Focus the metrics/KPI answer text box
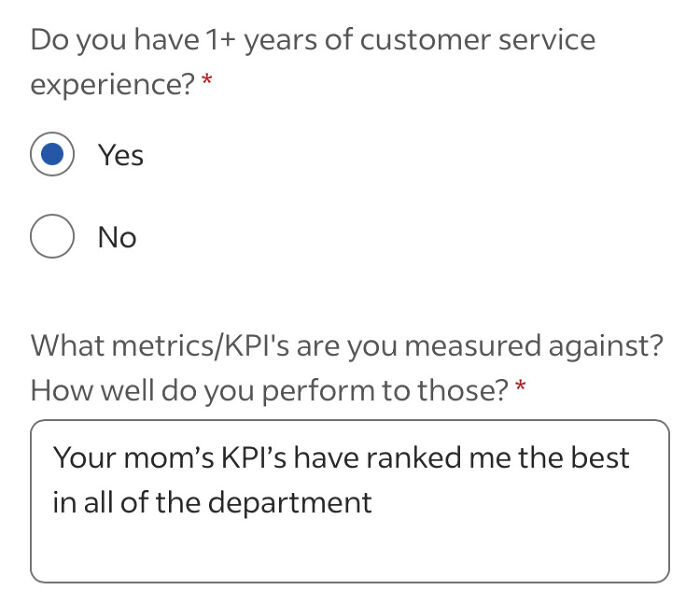The image size is (700, 604). [x=349, y=500]
